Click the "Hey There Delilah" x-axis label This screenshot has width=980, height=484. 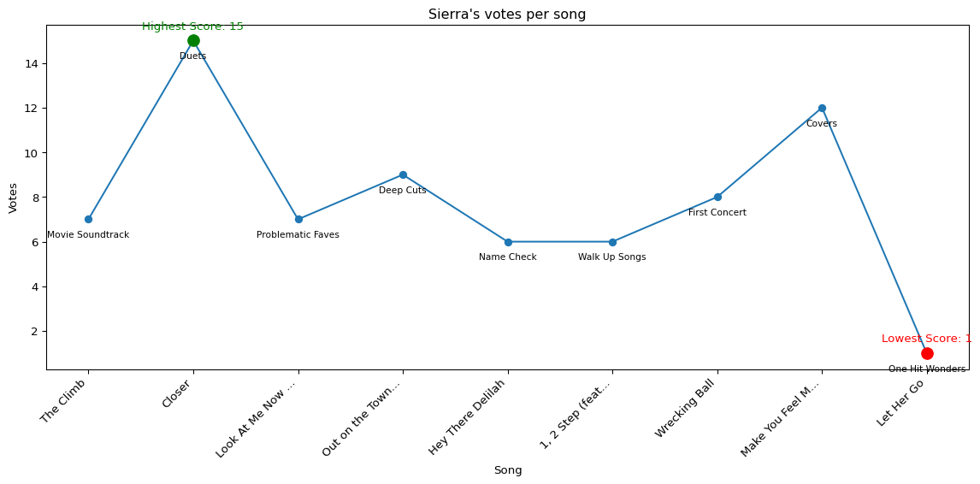(x=468, y=416)
